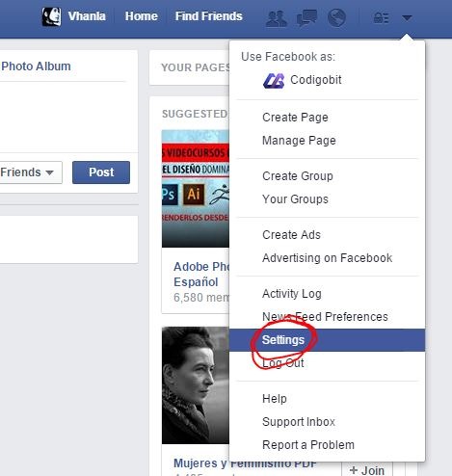This screenshot has width=452, height=476.
Task: Choose Create Group in the menu
Action: [298, 176]
